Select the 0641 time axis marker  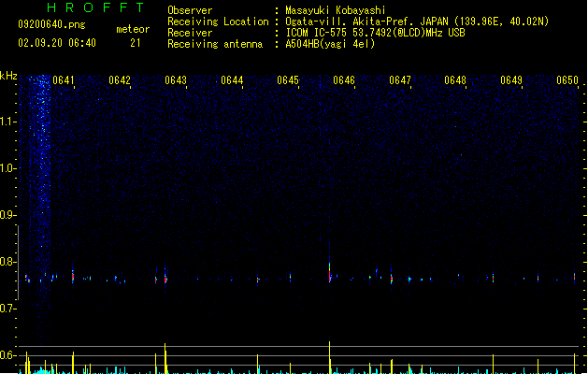pos(64,80)
